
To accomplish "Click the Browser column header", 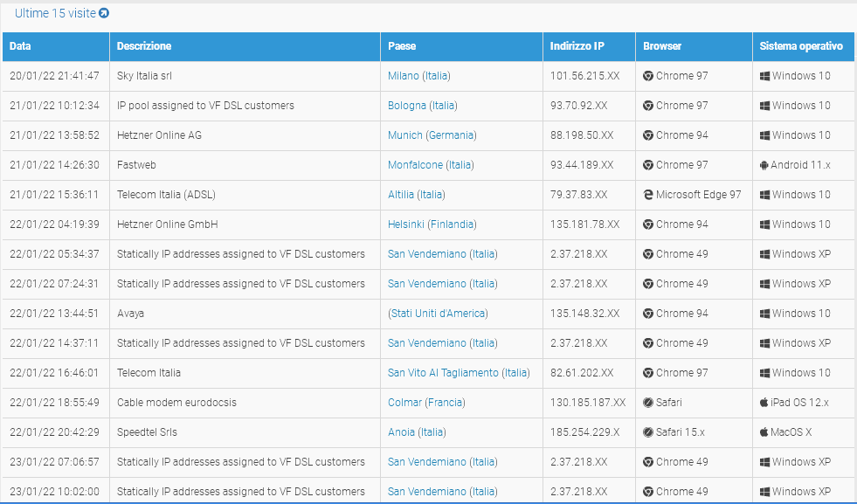I will coord(695,46).
